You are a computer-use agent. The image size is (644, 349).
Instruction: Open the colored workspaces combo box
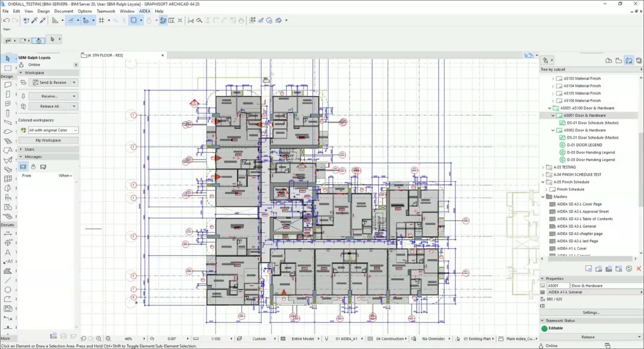point(53,130)
